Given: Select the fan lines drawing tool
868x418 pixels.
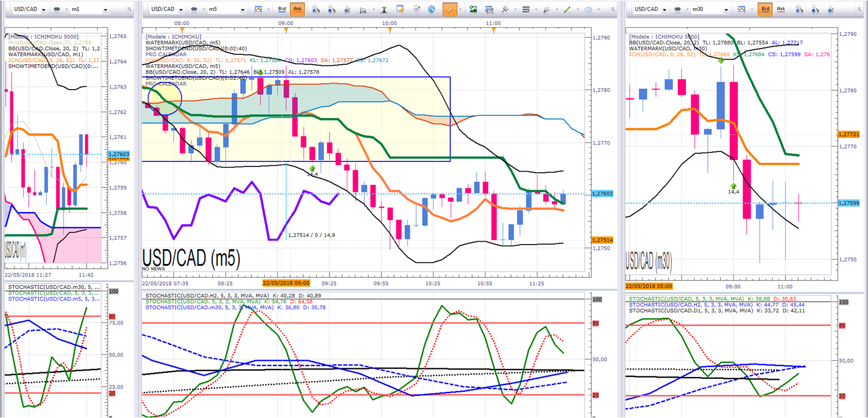Looking at the screenshot, I should [x=547, y=9].
